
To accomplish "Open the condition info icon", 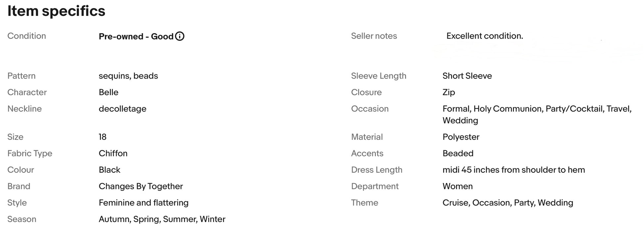I will [x=180, y=36].
